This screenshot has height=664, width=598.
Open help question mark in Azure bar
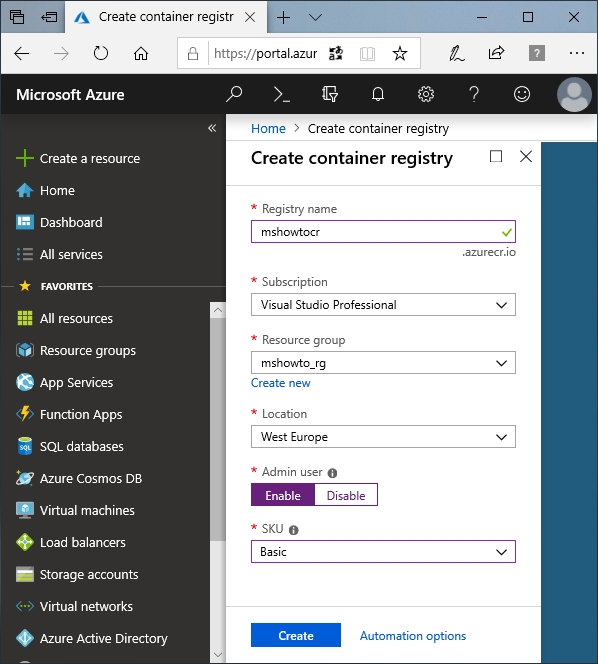474,94
